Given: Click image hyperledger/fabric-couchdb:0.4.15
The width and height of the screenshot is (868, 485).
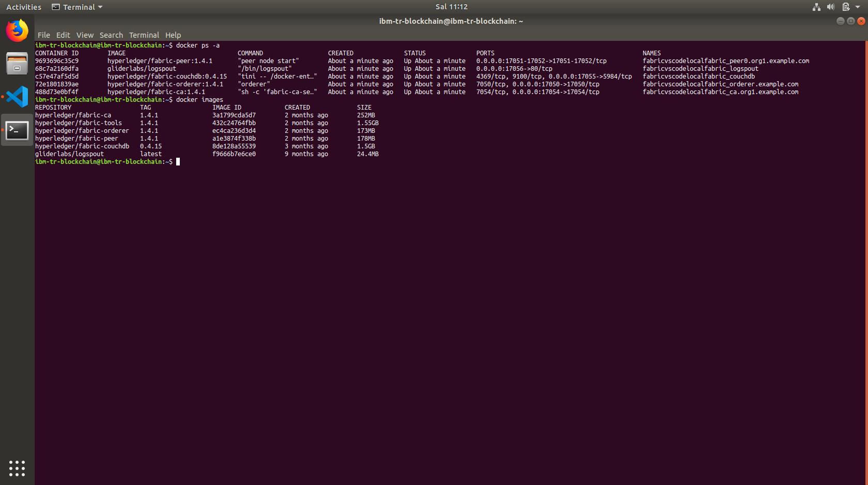Looking at the screenshot, I should click(167, 77).
